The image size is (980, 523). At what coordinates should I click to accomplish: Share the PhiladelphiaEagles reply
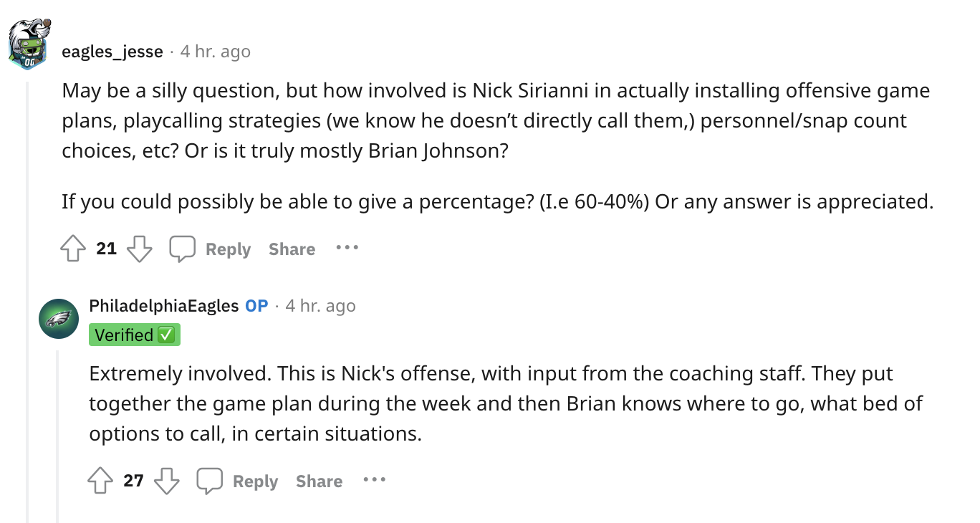coord(319,481)
